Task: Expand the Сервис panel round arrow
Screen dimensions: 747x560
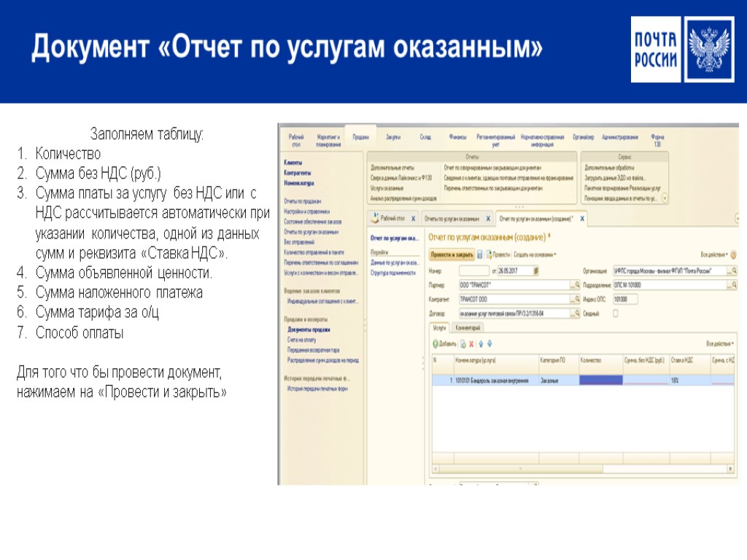Action: pyautogui.click(x=665, y=198)
